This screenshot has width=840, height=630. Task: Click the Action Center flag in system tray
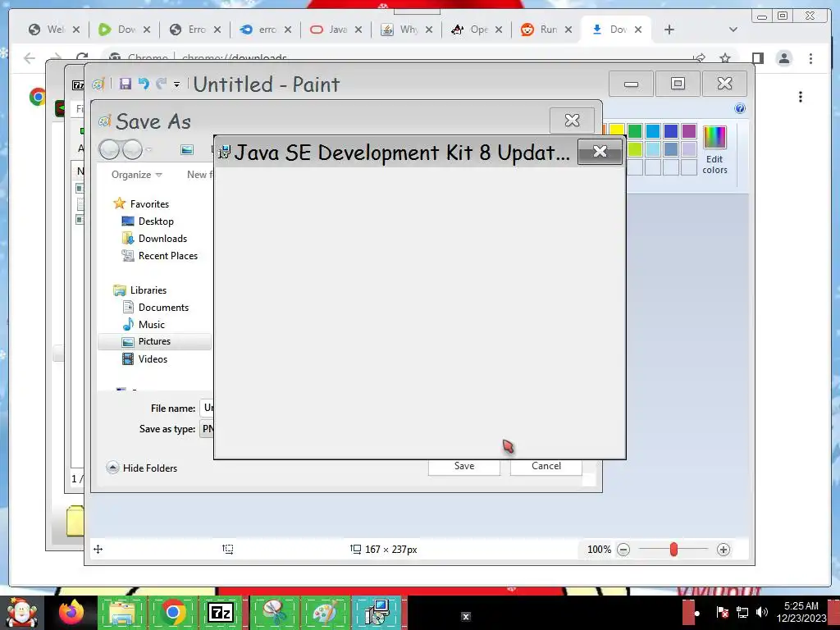(x=722, y=612)
